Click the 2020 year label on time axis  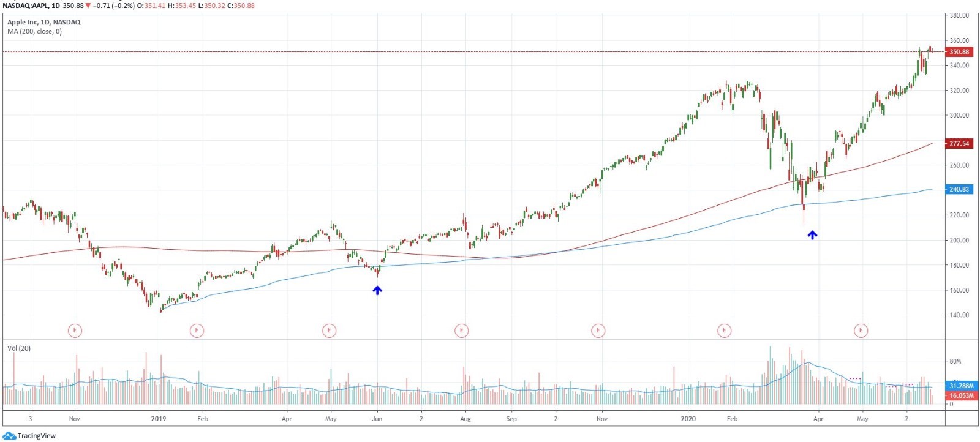[688, 419]
